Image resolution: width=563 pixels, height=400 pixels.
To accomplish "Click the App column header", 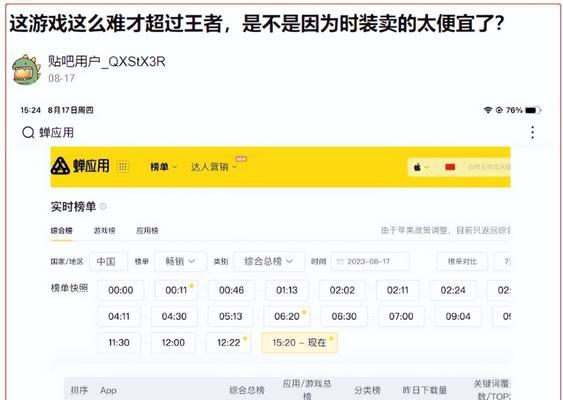I will pyautogui.click(x=108, y=390).
